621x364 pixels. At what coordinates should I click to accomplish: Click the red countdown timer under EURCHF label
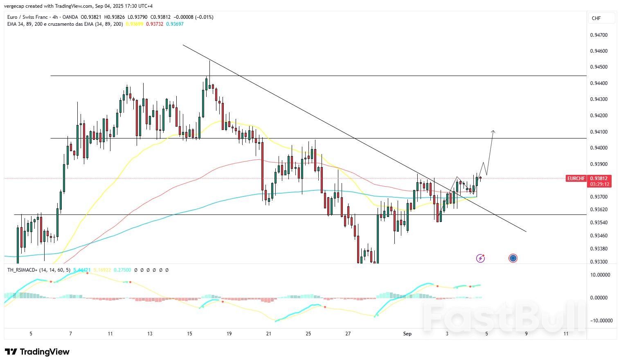(x=599, y=184)
